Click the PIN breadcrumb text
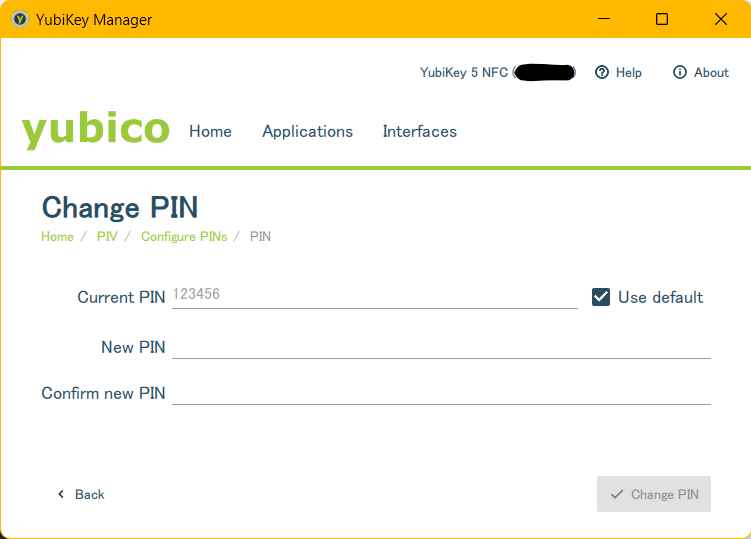The height and width of the screenshot is (539, 751). point(261,236)
